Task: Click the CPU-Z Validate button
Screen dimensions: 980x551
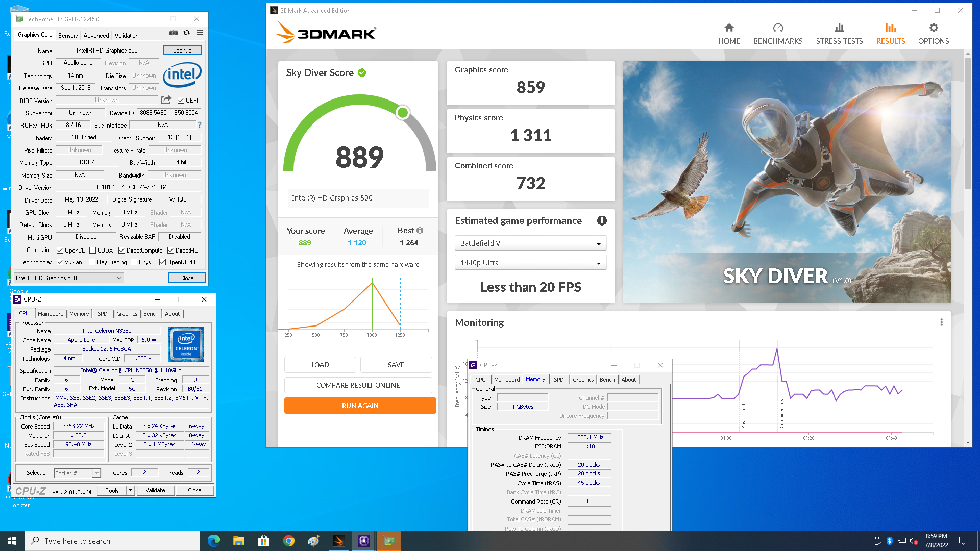Action: point(155,490)
